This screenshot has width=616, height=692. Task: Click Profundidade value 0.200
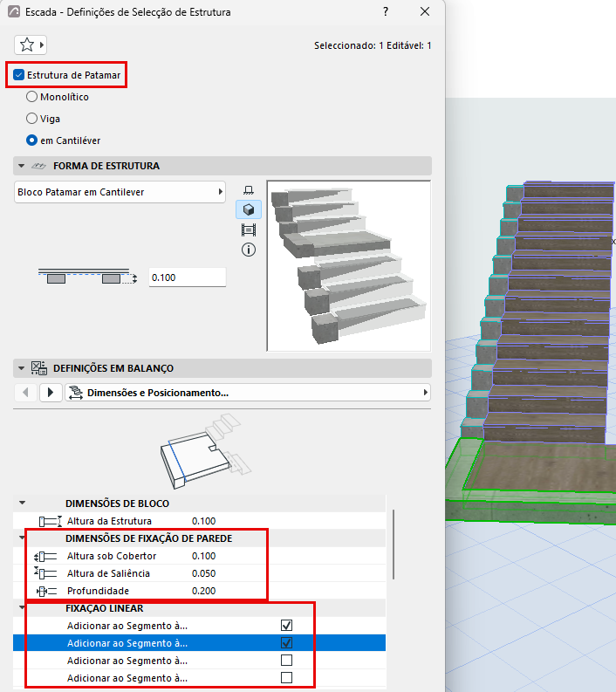[204, 591]
